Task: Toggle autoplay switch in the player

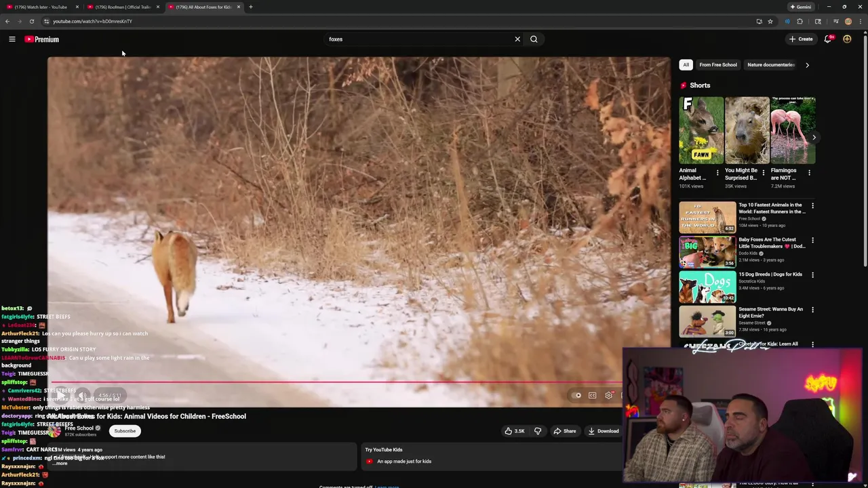Action: coord(576,395)
